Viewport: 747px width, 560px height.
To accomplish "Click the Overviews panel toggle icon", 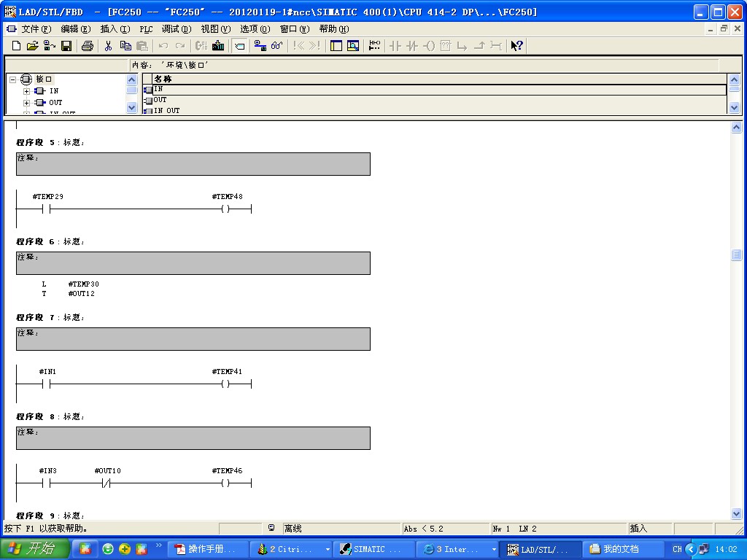I will (336, 46).
